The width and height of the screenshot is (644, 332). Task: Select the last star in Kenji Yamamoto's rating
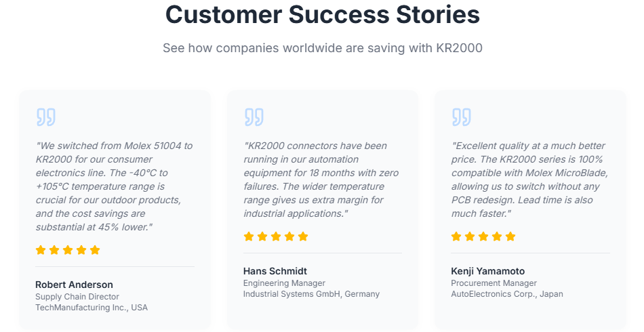pos(510,236)
